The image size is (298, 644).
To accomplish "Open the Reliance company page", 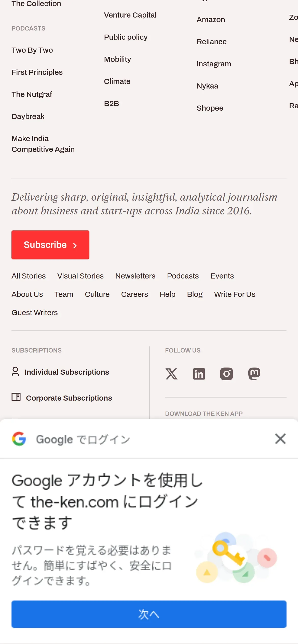I will click(212, 42).
